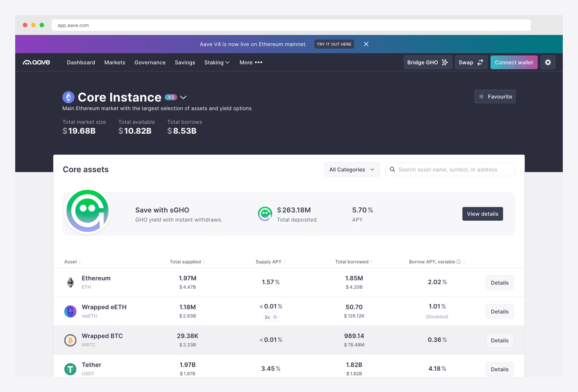Image resolution: width=578 pixels, height=392 pixels.
Task: Click the $263.18M total deposited value
Action: (294, 210)
